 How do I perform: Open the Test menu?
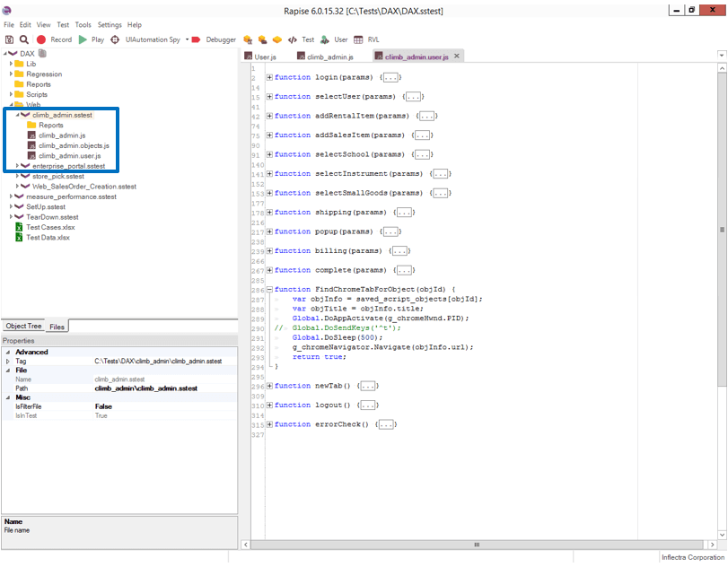[63, 25]
